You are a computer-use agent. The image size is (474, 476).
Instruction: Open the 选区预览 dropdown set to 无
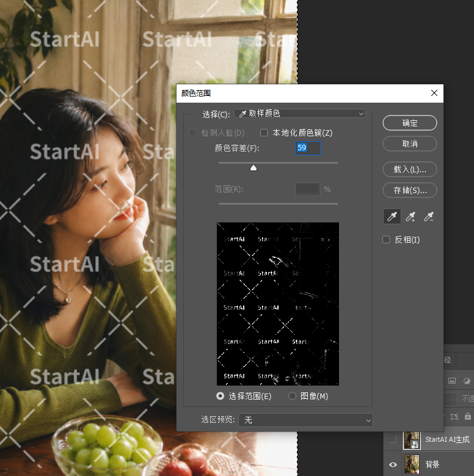click(305, 420)
